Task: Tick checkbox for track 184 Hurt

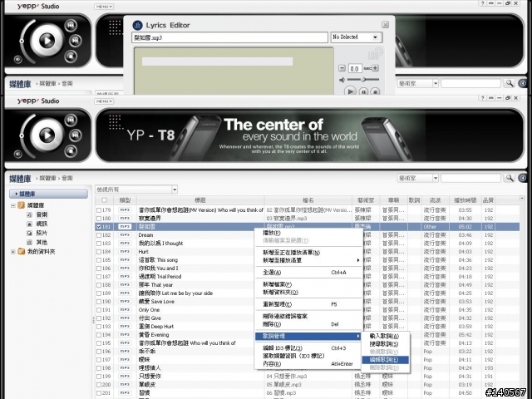Action: 99,251
